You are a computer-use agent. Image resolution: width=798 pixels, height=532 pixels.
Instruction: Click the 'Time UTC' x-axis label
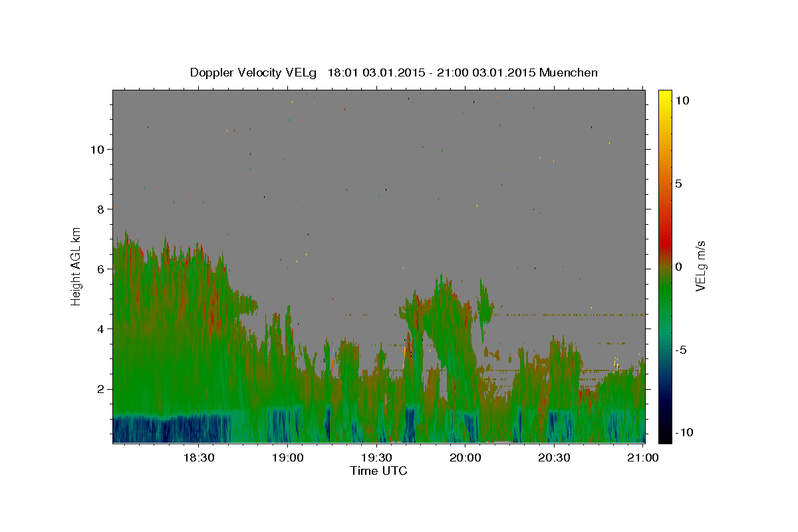click(378, 471)
